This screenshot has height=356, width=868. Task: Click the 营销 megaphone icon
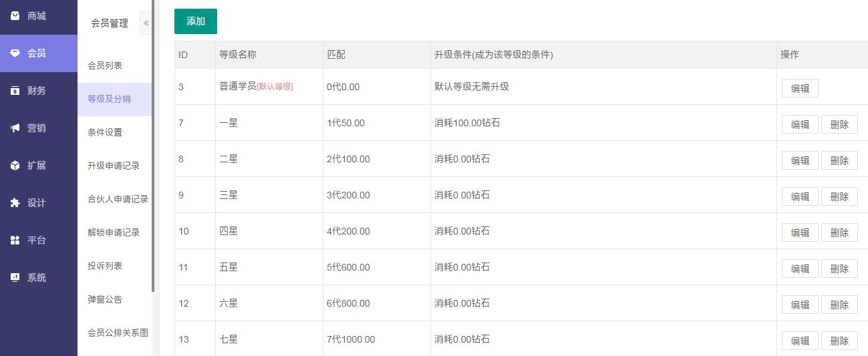click(15, 128)
